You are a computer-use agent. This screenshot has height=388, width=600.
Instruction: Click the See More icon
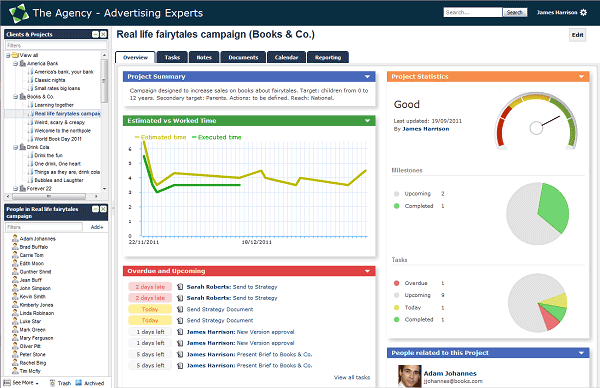(7, 383)
